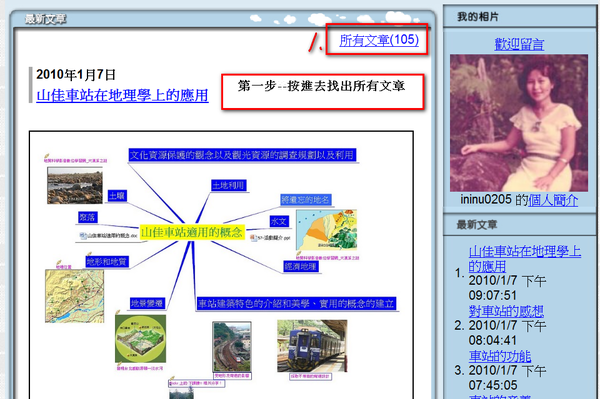This screenshot has height=399, width=600.
Task: Open sidebar link 山佳車站在地理學上的應用
Action: pos(525,259)
